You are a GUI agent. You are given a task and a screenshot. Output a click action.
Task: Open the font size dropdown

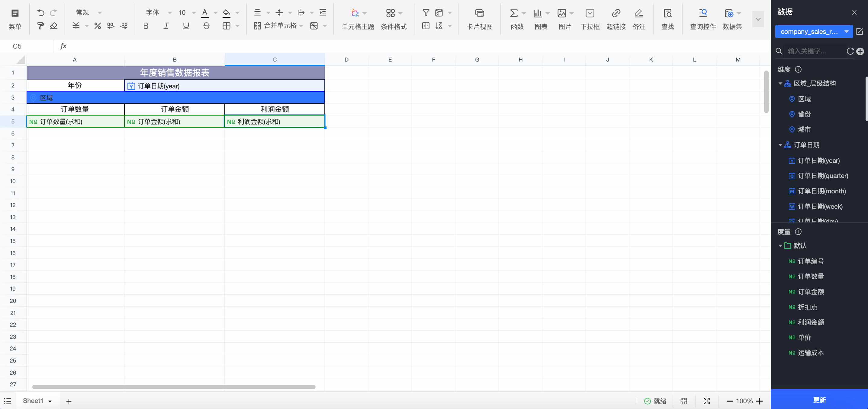tap(193, 13)
